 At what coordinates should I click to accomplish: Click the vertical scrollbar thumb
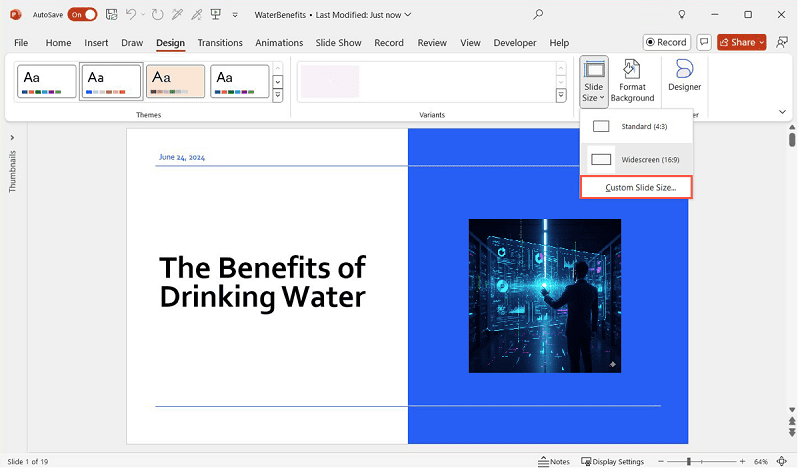(792, 139)
